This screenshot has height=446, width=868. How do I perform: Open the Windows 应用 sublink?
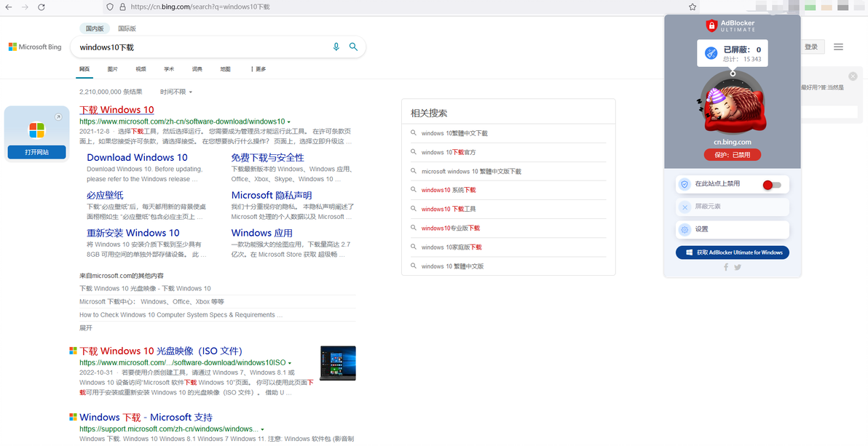[262, 233]
